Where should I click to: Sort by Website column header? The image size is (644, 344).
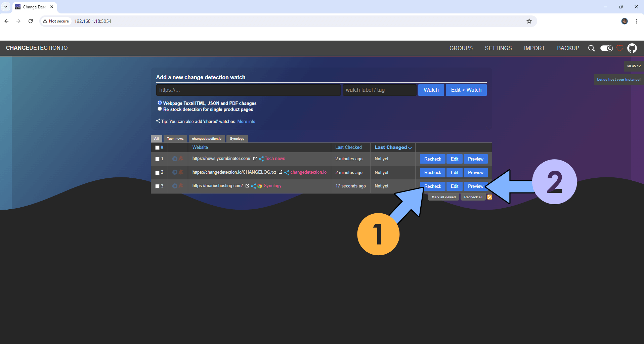(x=200, y=147)
